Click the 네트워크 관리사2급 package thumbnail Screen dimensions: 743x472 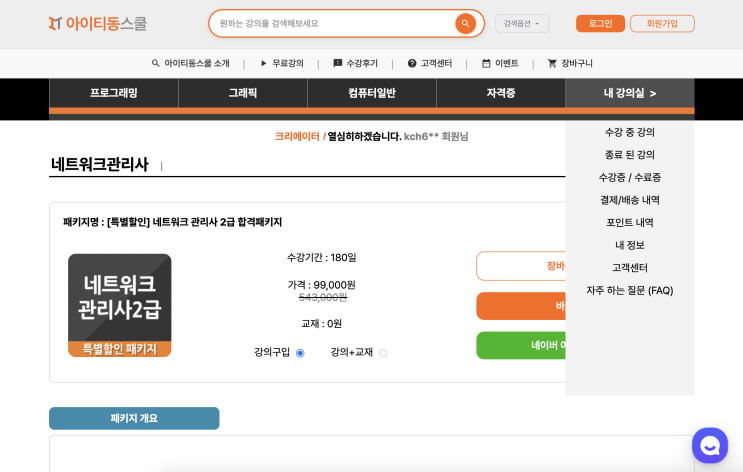119,305
